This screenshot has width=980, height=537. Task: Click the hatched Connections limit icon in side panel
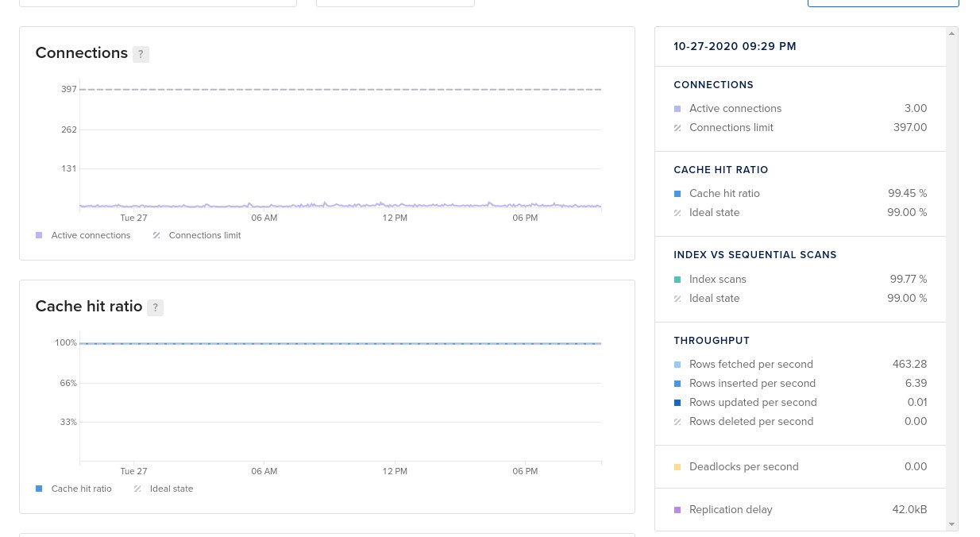tap(677, 128)
